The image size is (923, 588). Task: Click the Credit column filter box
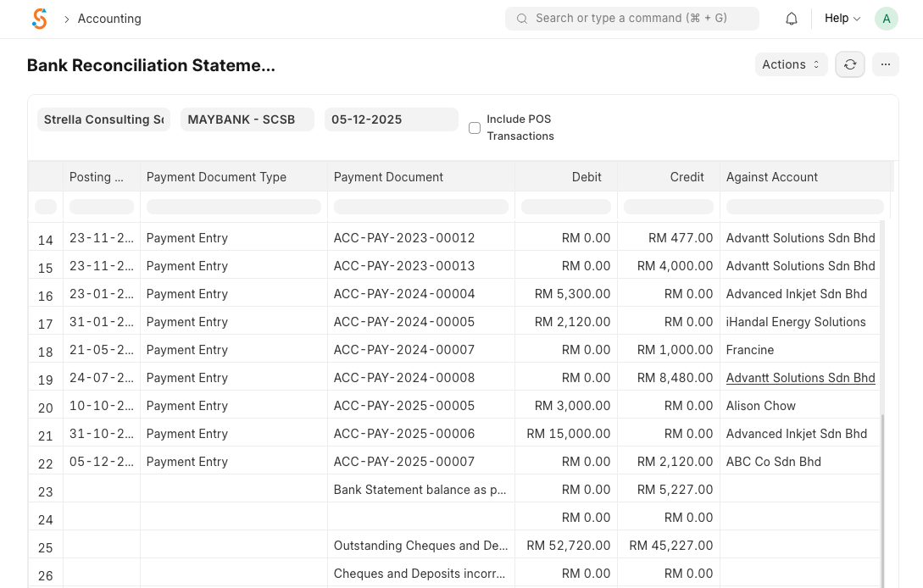[x=668, y=207]
